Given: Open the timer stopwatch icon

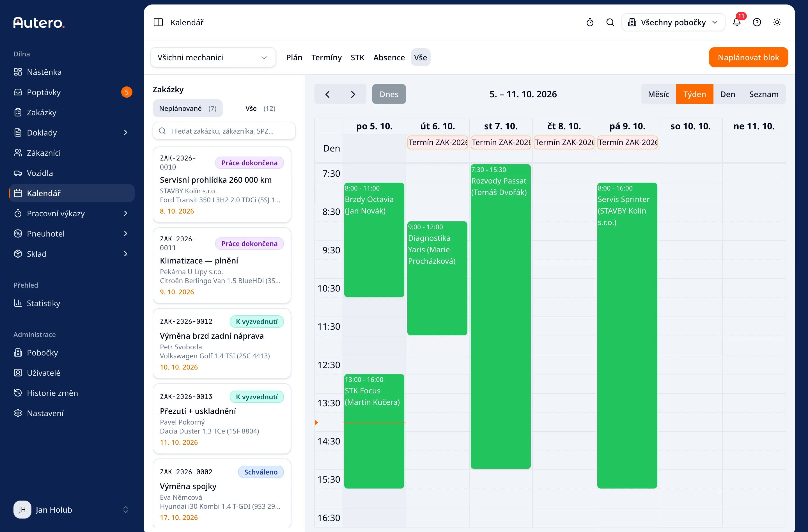Looking at the screenshot, I should click(590, 22).
